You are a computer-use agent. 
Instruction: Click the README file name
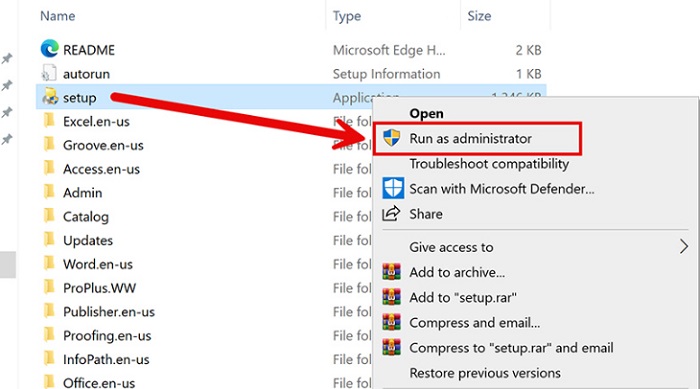89,50
